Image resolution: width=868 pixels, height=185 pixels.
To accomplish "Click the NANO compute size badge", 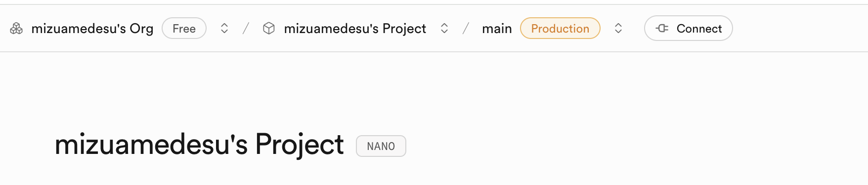I will point(381,146).
